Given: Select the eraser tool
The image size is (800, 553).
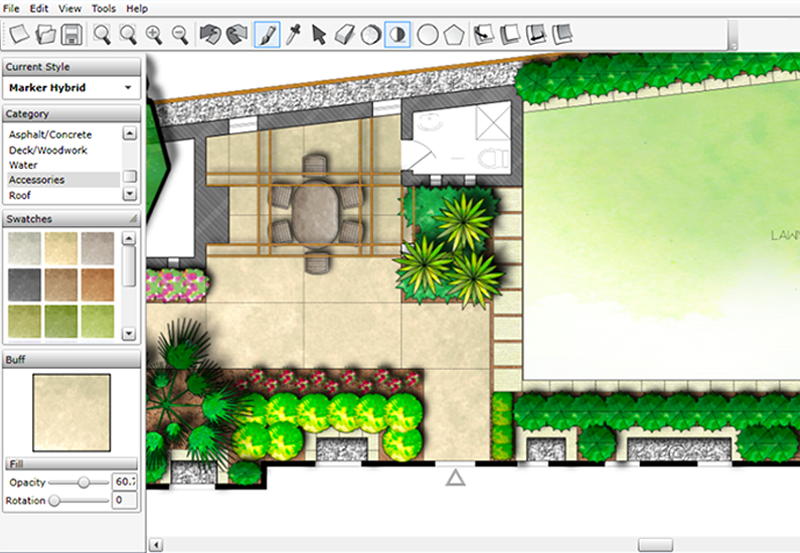Looking at the screenshot, I should tap(344, 35).
